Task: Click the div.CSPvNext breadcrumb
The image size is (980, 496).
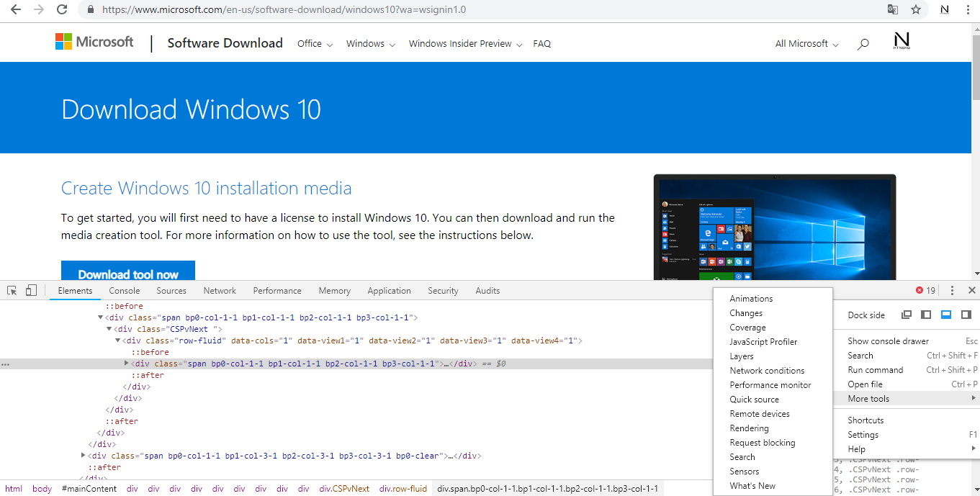Action: coord(344,489)
